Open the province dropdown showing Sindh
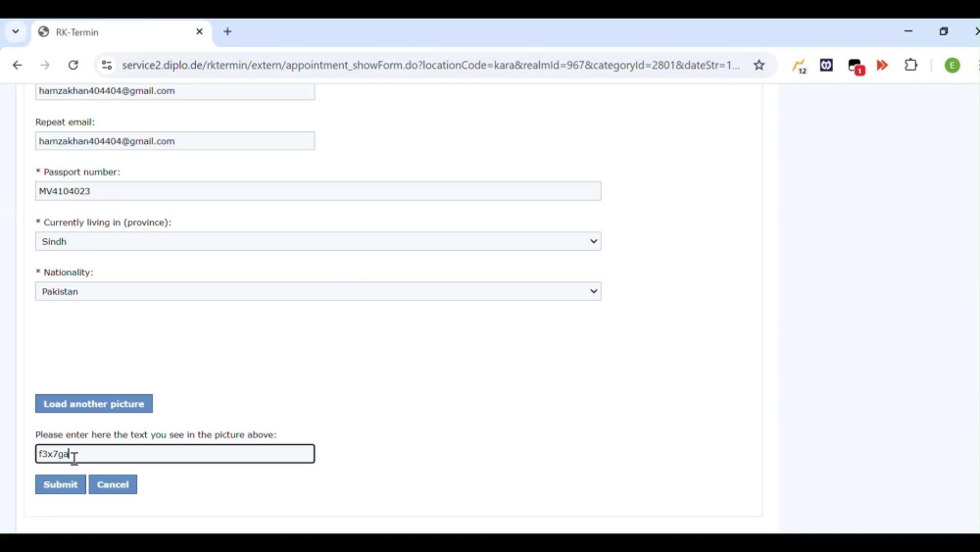980x552 pixels. pyautogui.click(x=318, y=241)
